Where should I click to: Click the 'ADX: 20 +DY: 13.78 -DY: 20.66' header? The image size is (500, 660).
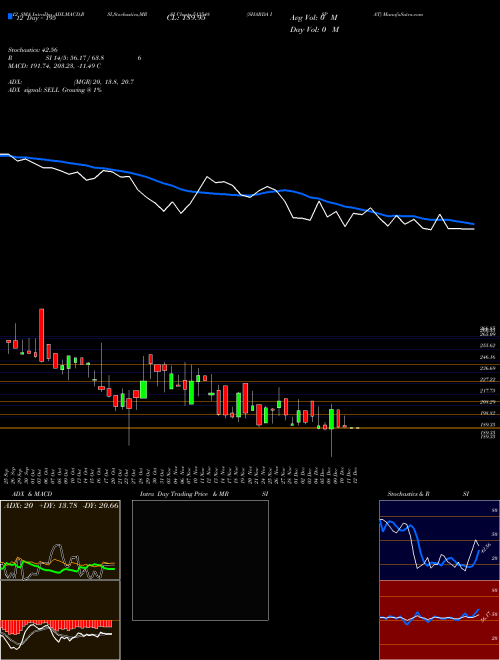[61, 506]
